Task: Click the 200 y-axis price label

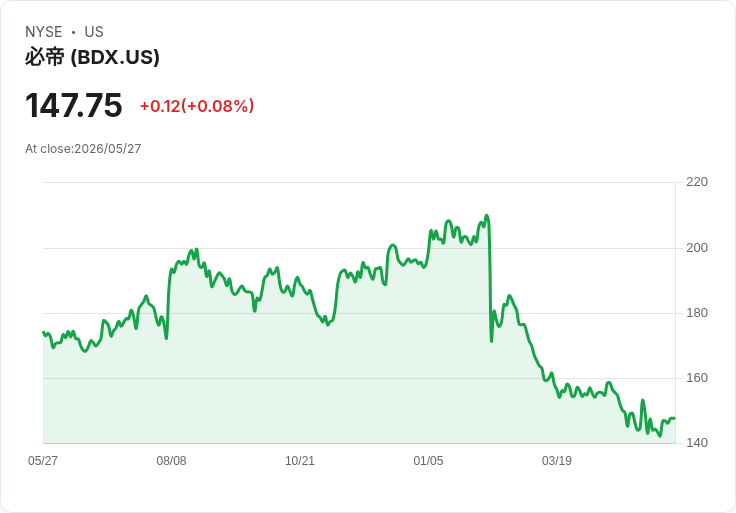Action: pos(697,248)
